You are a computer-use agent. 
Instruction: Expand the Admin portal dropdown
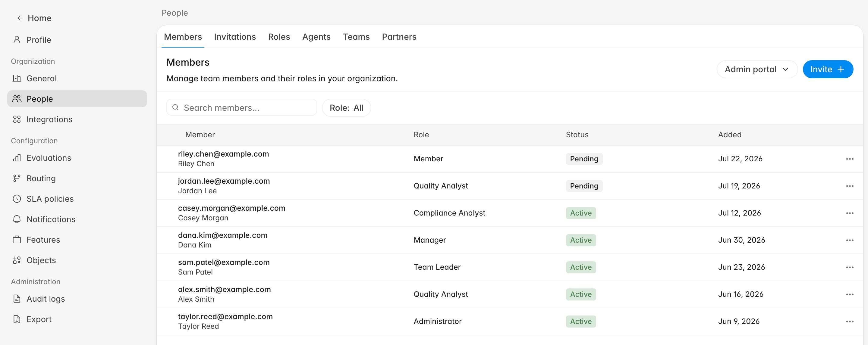coord(757,69)
